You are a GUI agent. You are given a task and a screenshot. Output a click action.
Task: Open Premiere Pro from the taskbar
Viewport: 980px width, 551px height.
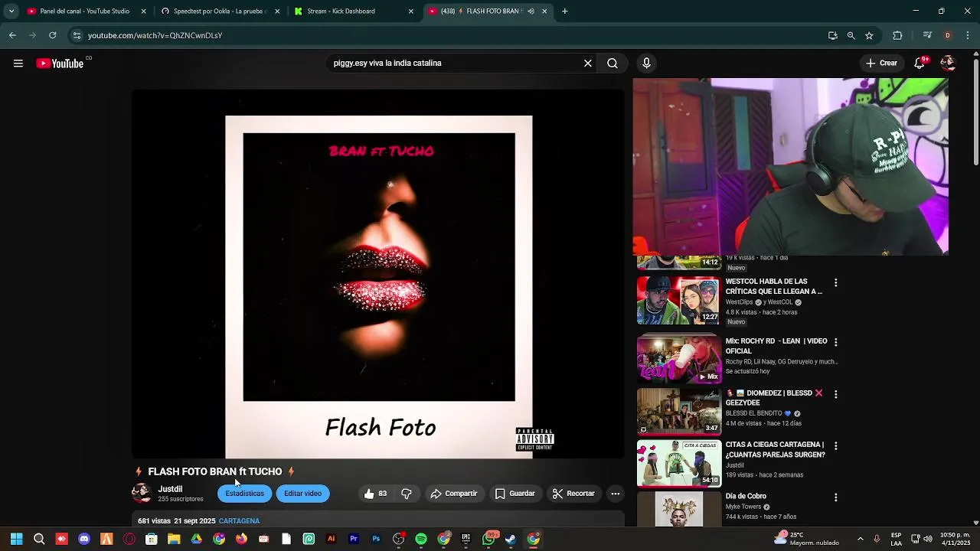tap(354, 539)
